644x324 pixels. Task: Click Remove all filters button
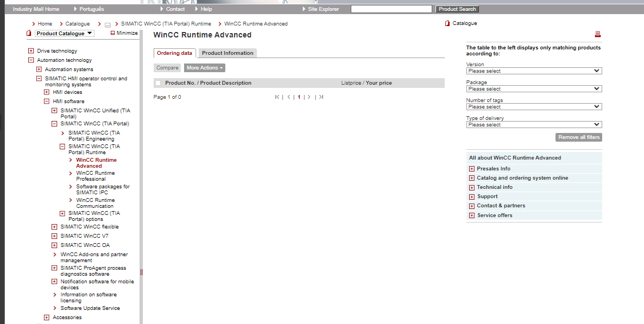(579, 137)
